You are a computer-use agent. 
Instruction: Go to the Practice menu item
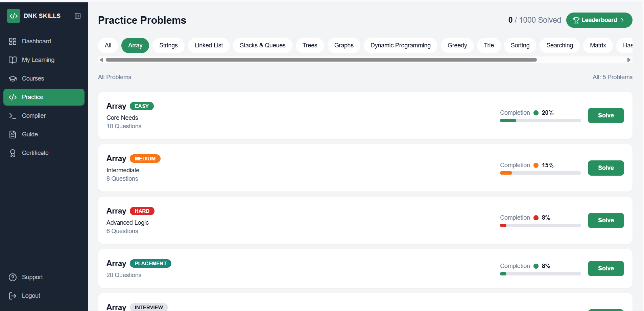[44, 97]
